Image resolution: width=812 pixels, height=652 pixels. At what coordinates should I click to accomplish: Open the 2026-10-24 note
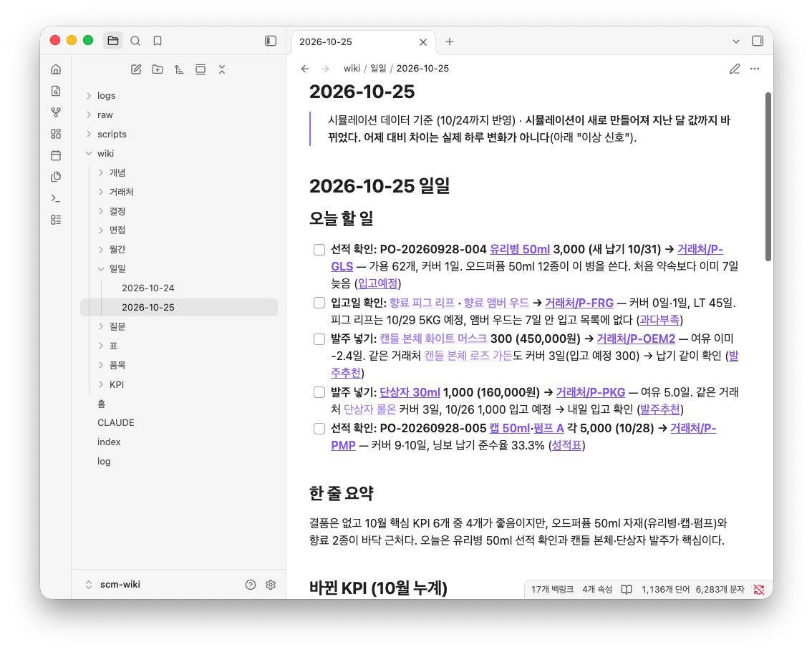click(x=179, y=288)
